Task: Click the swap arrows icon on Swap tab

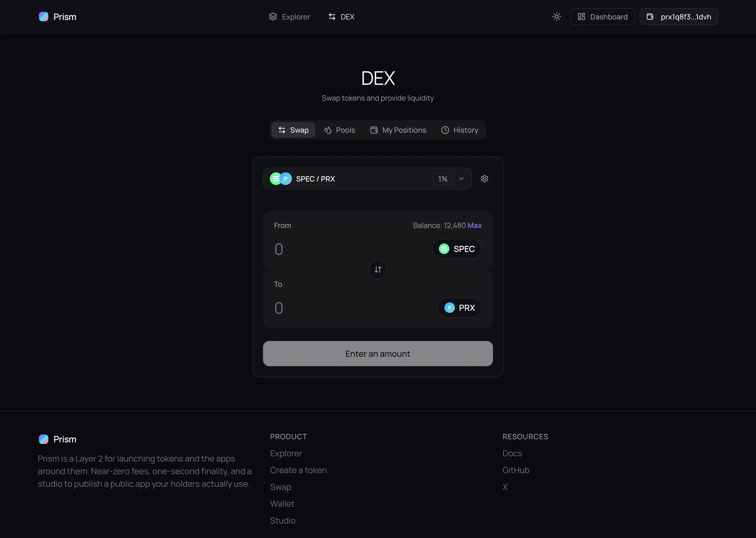Action: click(x=282, y=130)
